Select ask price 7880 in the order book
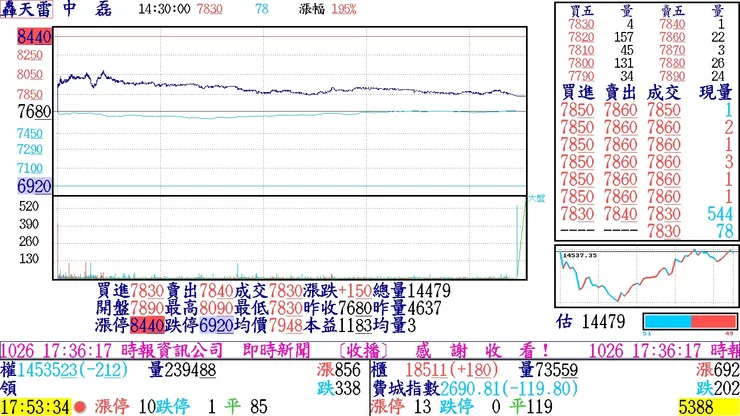The width and height of the screenshot is (740, 416). (672, 63)
